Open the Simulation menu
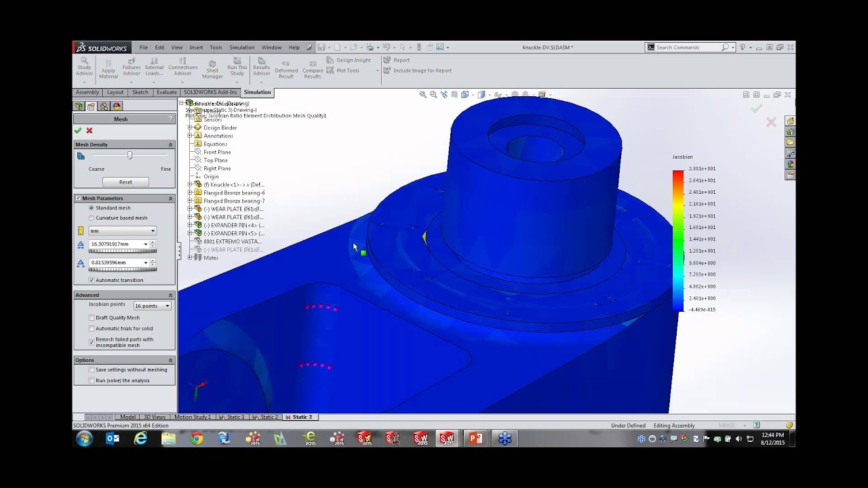 click(241, 47)
